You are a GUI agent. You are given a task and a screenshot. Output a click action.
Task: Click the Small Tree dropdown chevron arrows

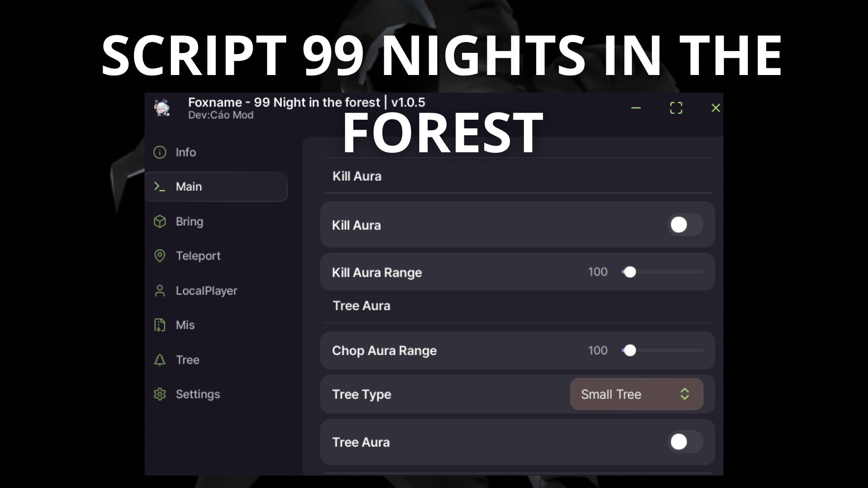[x=684, y=394]
